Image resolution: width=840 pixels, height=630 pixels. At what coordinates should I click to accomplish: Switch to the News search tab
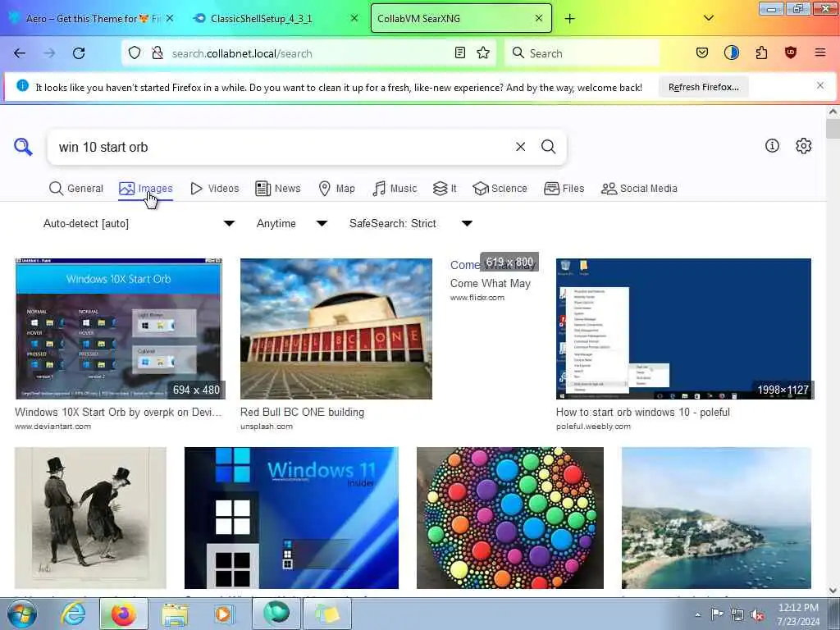point(278,189)
